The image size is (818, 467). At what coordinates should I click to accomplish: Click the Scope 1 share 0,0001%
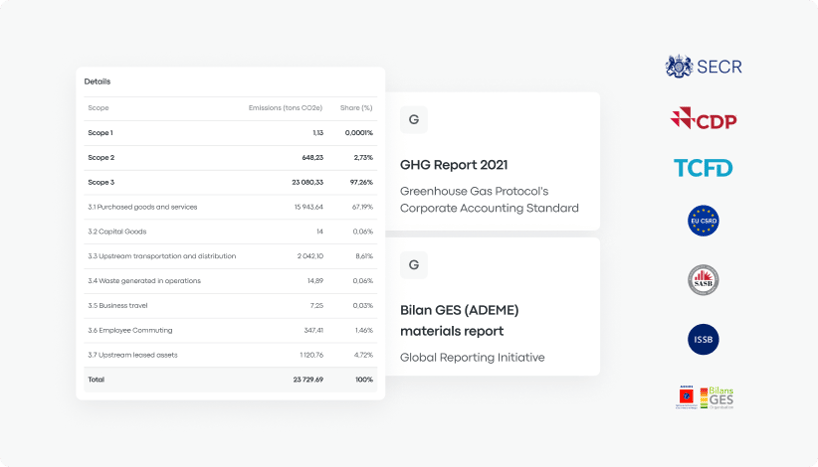click(359, 133)
